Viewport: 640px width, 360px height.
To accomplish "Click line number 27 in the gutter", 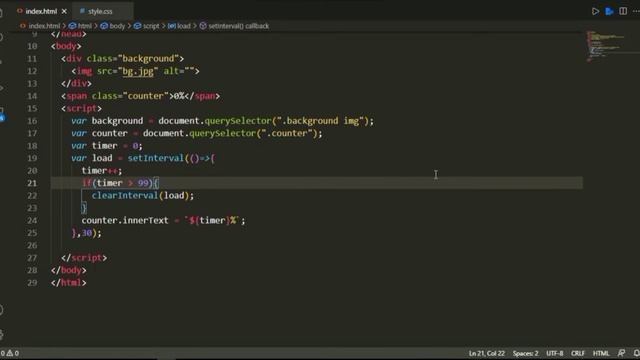I will 32,258.
